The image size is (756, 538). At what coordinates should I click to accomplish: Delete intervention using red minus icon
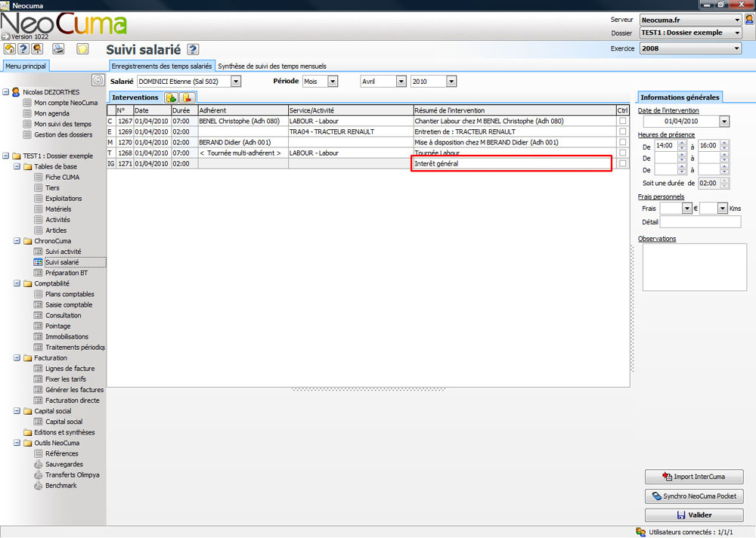click(187, 97)
